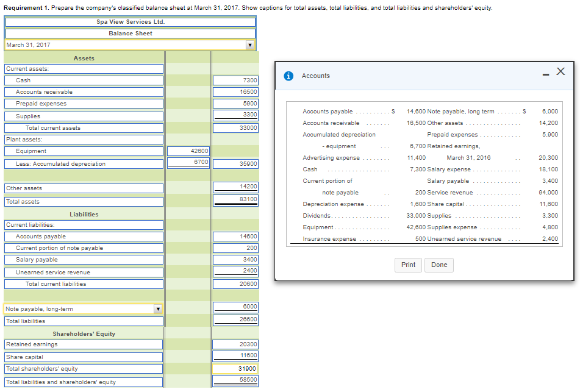Click Salary expense 18,100 in Accounts list
The height and width of the screenshot is (392, 580).
[x=492, y=169]
